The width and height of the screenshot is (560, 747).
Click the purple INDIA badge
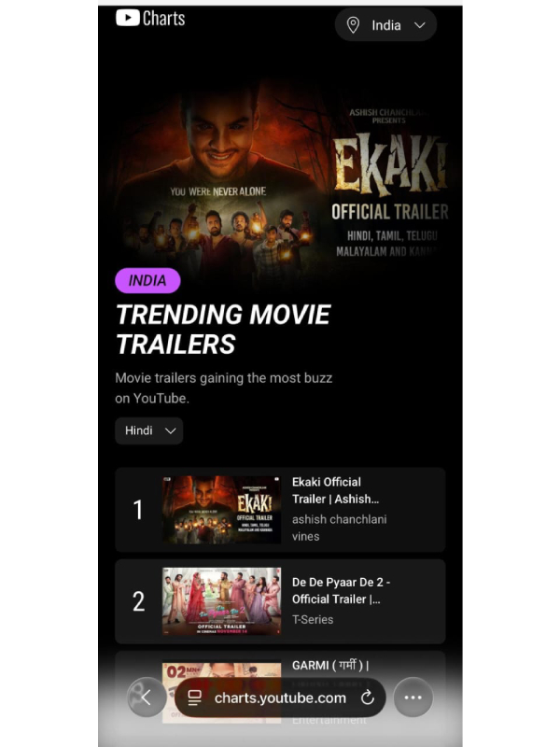(x=147, y=280)
